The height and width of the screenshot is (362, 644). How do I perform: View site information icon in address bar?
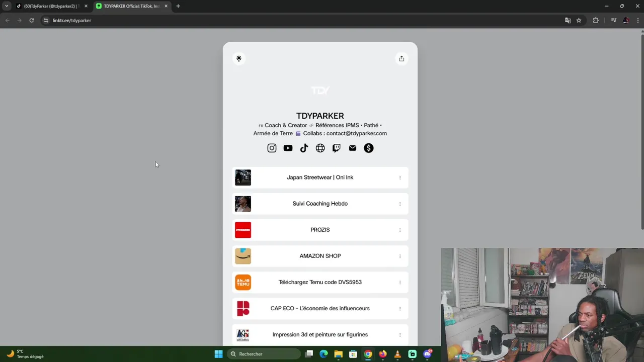46,20
